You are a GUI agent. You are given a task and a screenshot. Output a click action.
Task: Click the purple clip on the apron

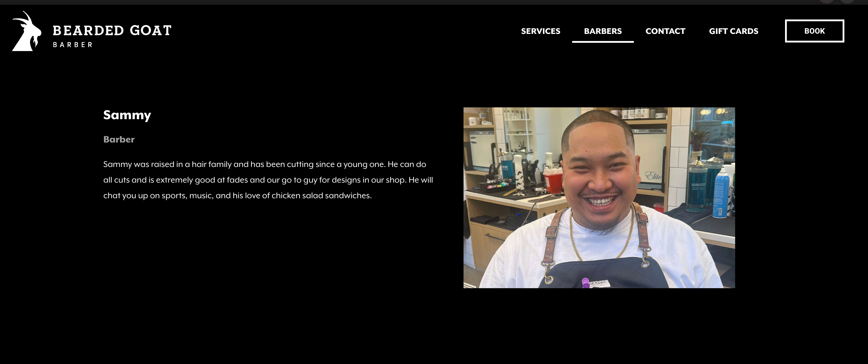(x=586, y=283)
